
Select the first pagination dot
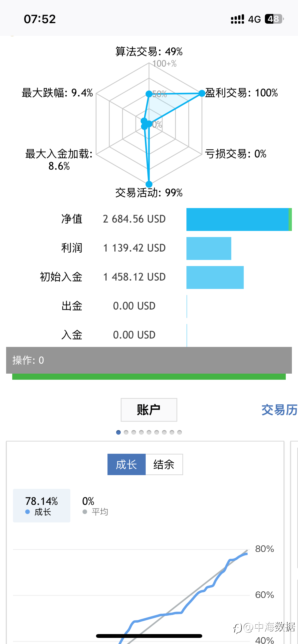pyautogui.click(x=118, y=432)
